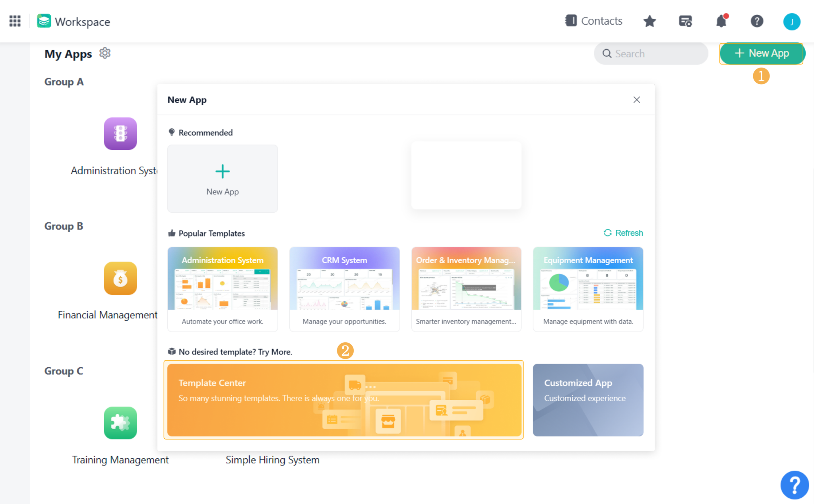
Task: Click the Search input field
Action: [x=651, y=53]
